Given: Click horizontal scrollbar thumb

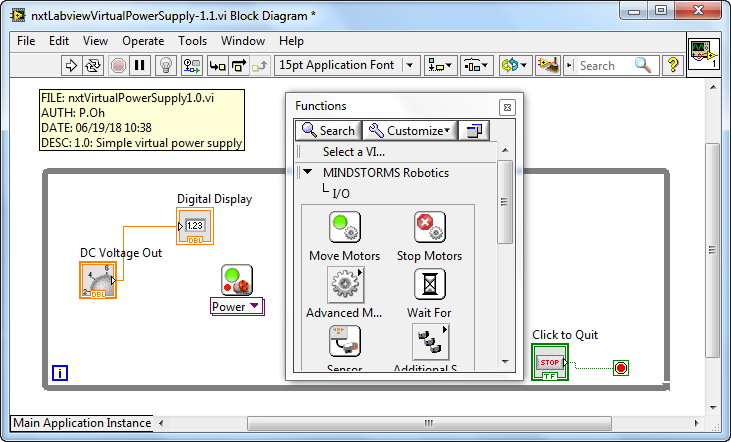Looking at the screenshot, I should (429, 423).
